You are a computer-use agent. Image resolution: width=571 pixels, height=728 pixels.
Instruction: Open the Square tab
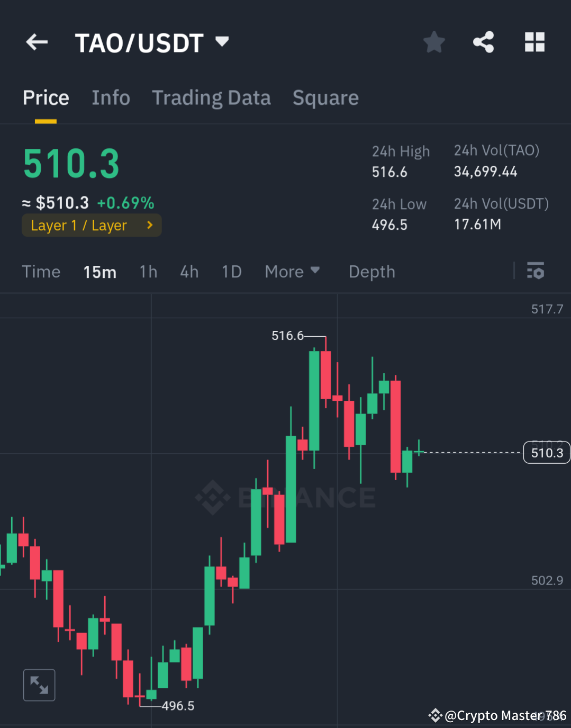(x=325, y=97)
